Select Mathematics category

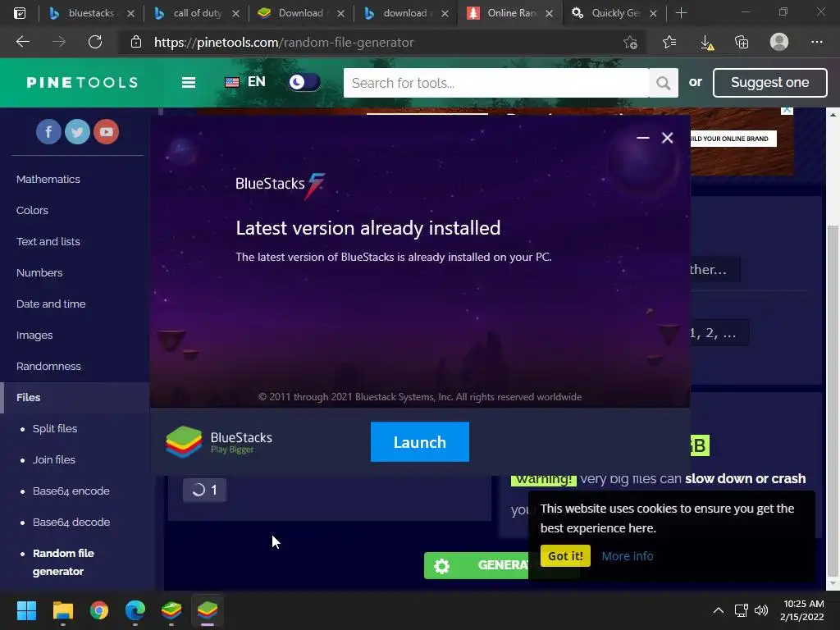[x=48, y=180]
